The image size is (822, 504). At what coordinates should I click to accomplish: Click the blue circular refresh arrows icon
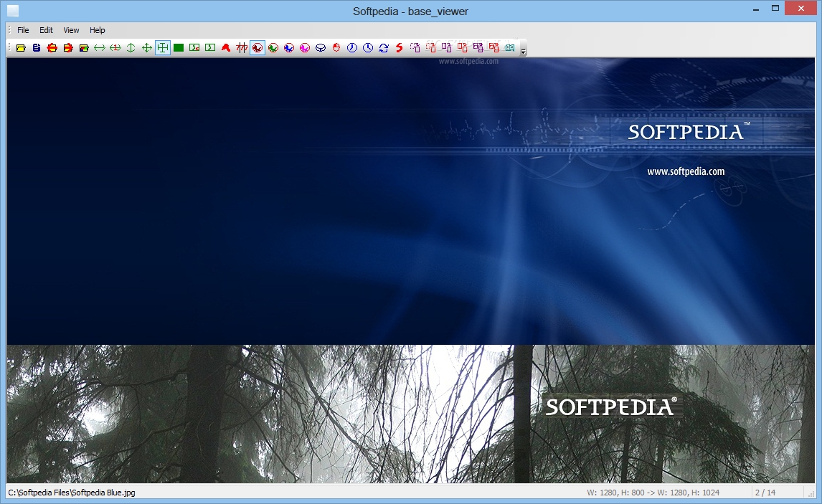[384, 47]
